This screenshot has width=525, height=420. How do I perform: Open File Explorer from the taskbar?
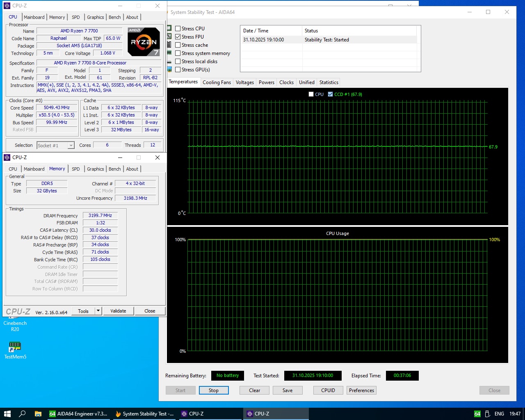38,414
